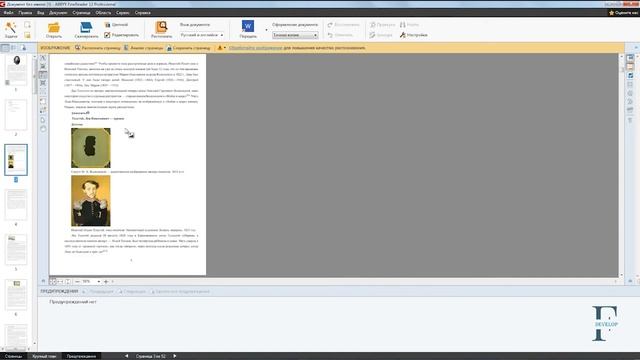This screenshot has width=640, height=360.
Task: Open the Файл menu
Action: coord(8,13)
